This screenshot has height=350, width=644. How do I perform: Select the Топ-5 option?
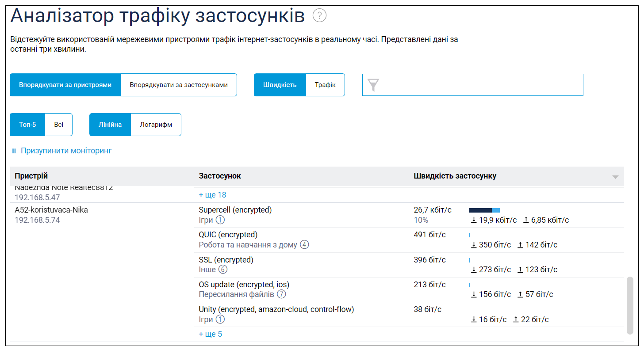27,125
